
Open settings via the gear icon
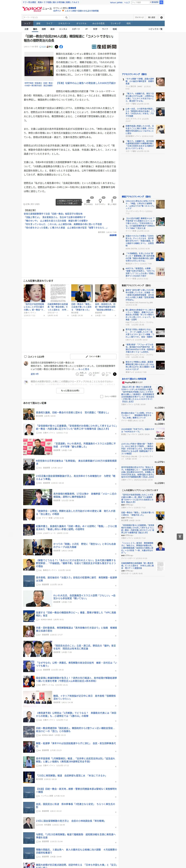[x=161, y=18]
